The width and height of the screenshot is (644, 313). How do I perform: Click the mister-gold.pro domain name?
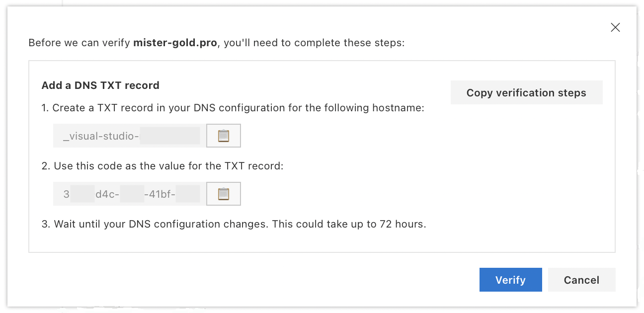tap(174, 43)
